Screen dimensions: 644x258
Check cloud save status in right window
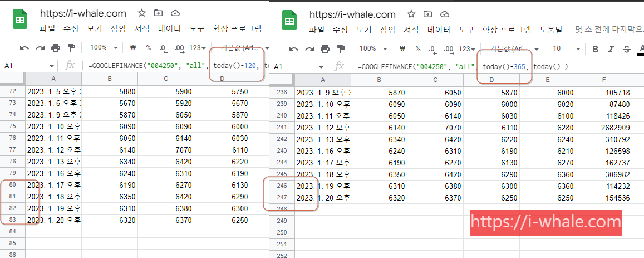pyautogui.click(x=444, y=14)
